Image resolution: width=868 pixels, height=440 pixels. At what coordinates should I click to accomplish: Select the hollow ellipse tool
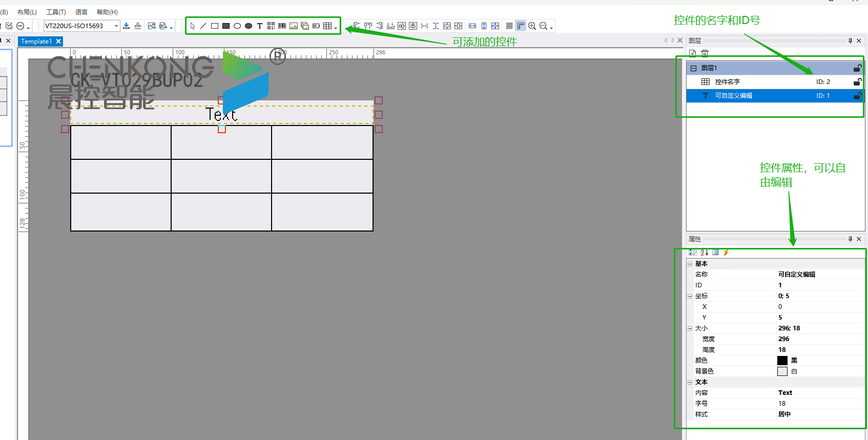point(237,26)
